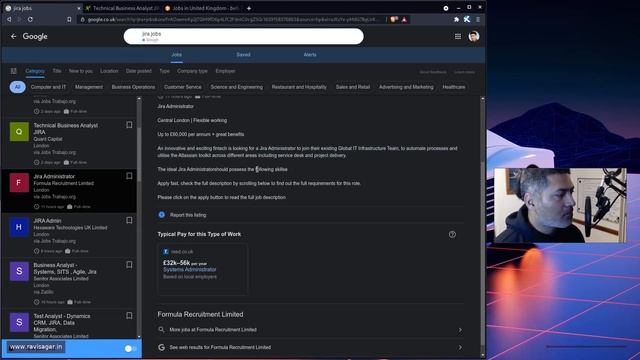
Task: Close the jira jobs browser tab
Action: pos(79,8)
